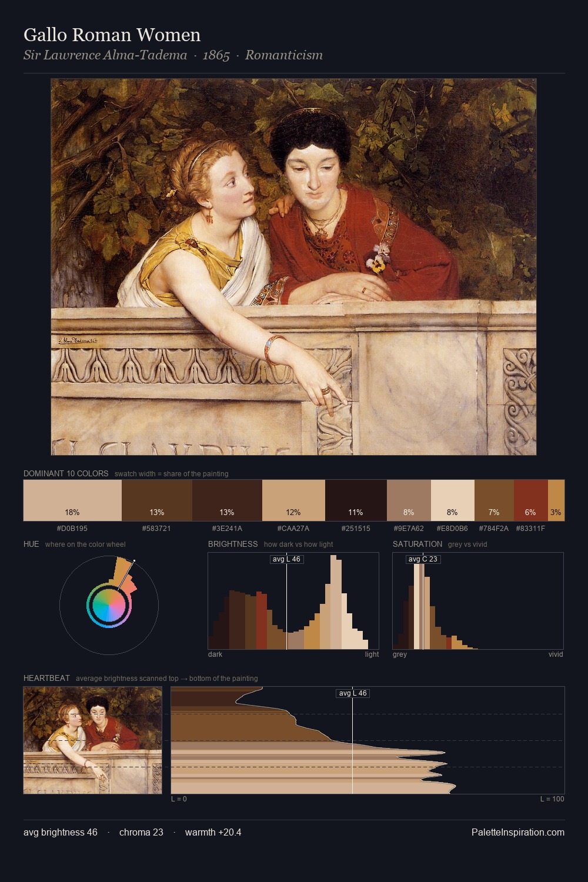Click the Gallo Roman Women title

[112, 35]
